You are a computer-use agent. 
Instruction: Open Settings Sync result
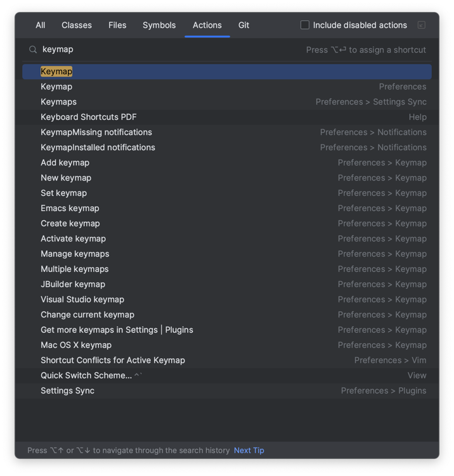pyautogui.click(x=227, y=390)
